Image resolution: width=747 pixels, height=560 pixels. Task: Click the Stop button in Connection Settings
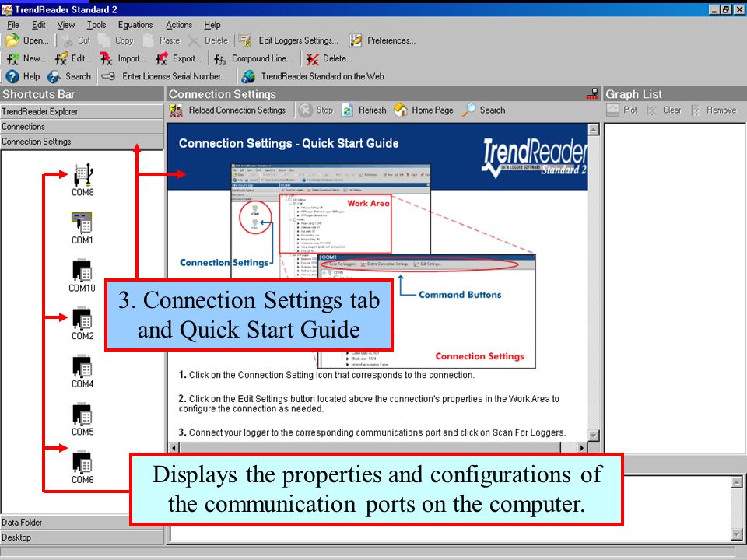[x=316, y=110]
